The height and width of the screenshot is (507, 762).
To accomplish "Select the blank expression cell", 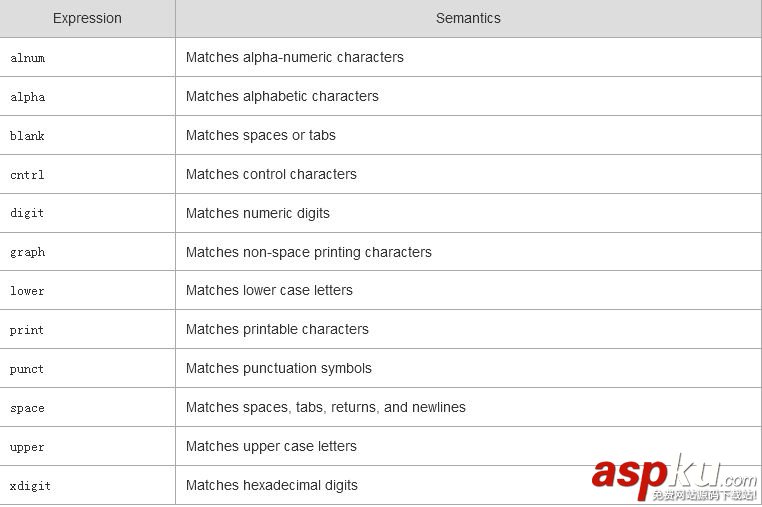I will coord(28,136).
